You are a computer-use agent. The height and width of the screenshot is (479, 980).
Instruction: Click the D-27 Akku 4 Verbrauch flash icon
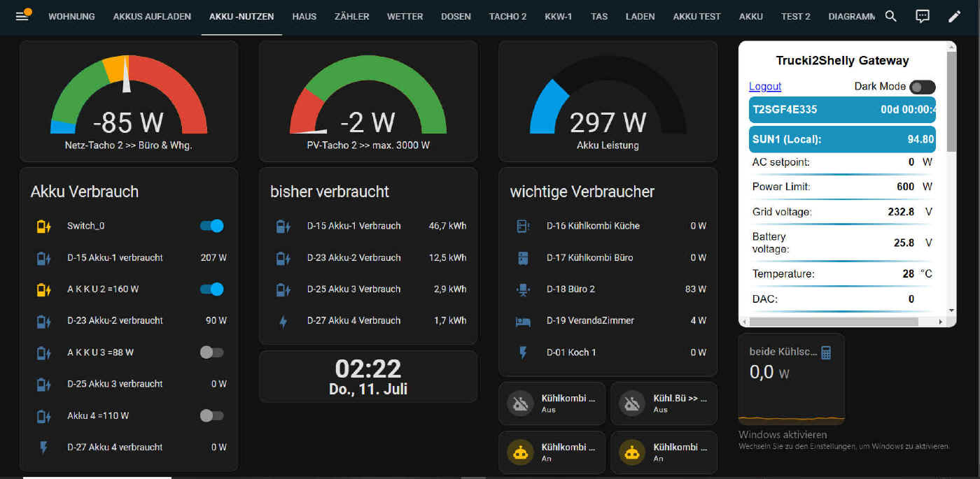pos(283,321)
